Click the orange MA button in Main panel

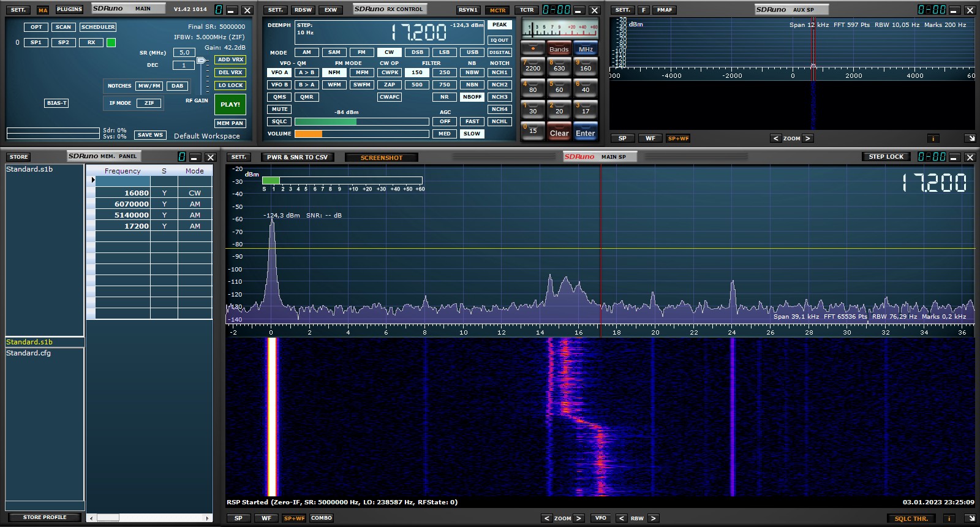coord(43,10)
